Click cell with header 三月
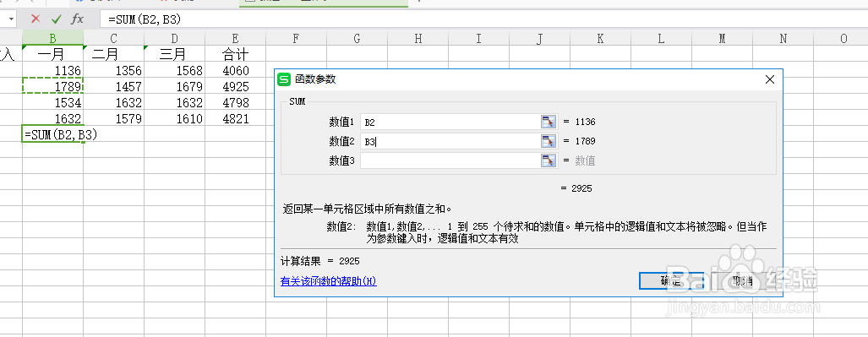868x337 pixels. 174,54
